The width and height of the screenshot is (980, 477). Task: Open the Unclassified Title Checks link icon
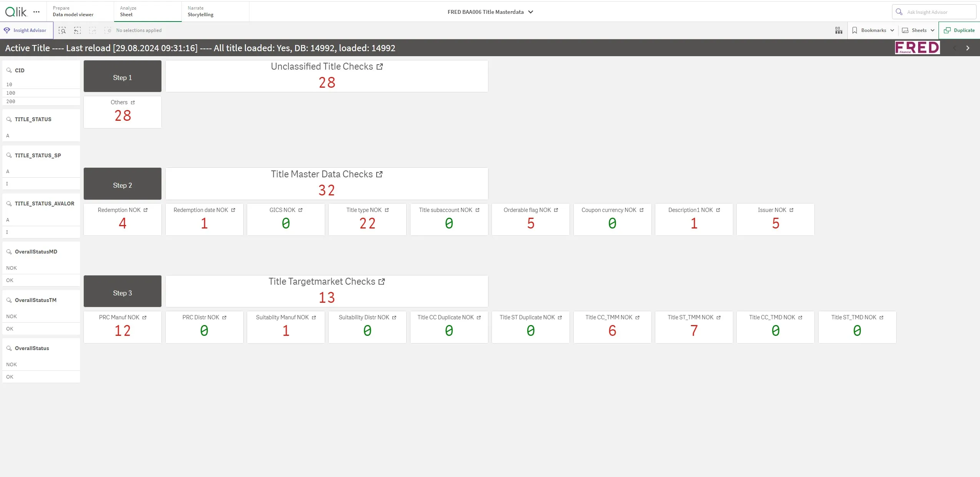pyautogui.click(x=380, y=67)
